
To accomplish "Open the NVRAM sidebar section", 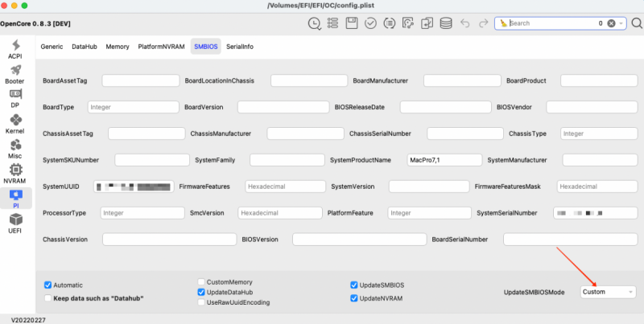I will pos(14,174).
